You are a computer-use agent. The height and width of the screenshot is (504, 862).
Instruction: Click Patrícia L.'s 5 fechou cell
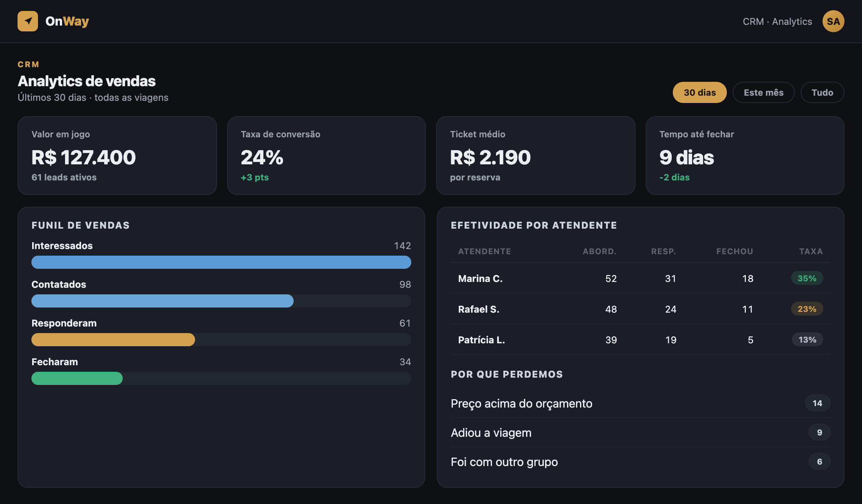click(750, 340)
